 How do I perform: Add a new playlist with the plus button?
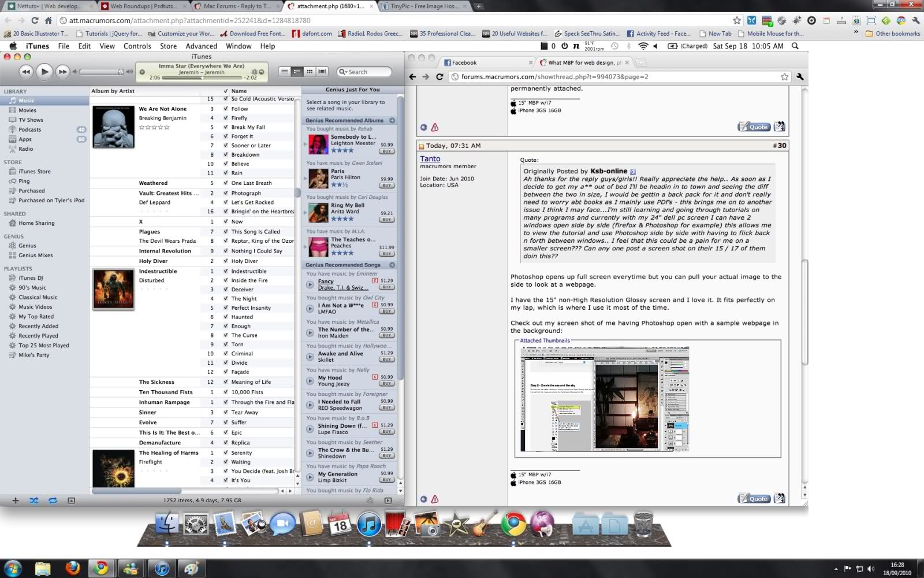(16, 501)
